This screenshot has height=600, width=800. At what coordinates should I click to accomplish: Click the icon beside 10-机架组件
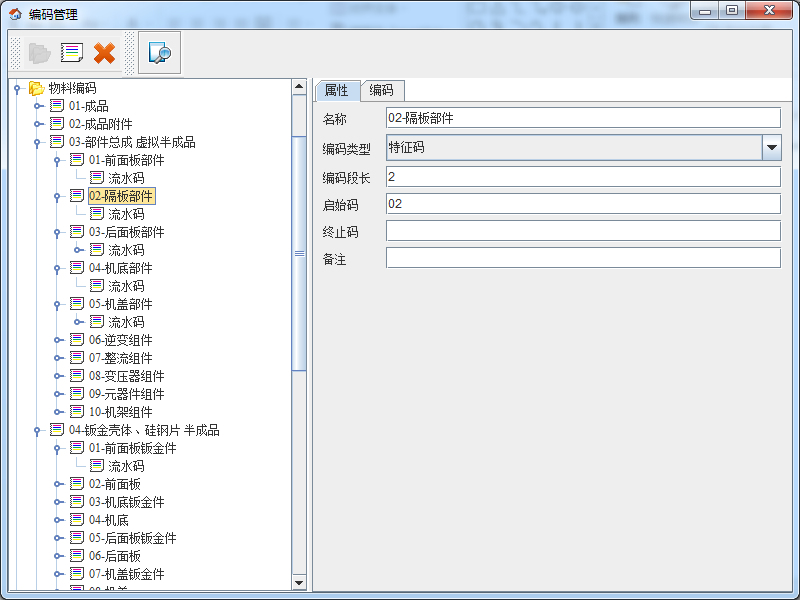(77, 412)
